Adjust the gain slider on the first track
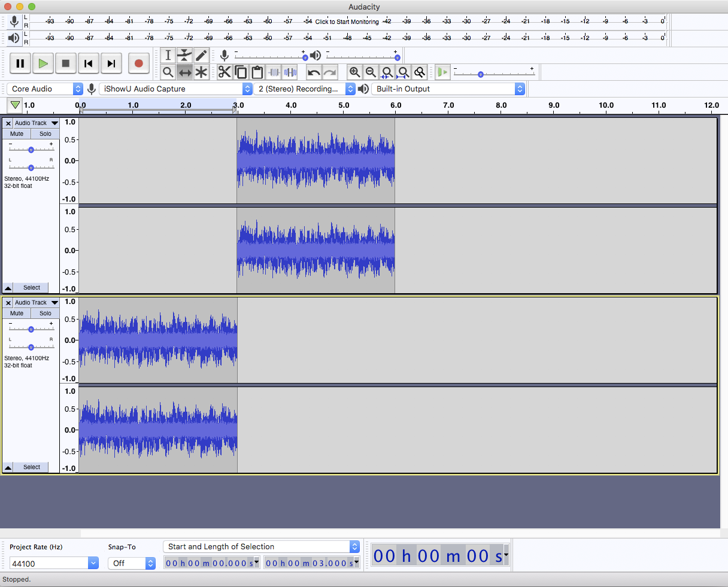 pos(31,150)
